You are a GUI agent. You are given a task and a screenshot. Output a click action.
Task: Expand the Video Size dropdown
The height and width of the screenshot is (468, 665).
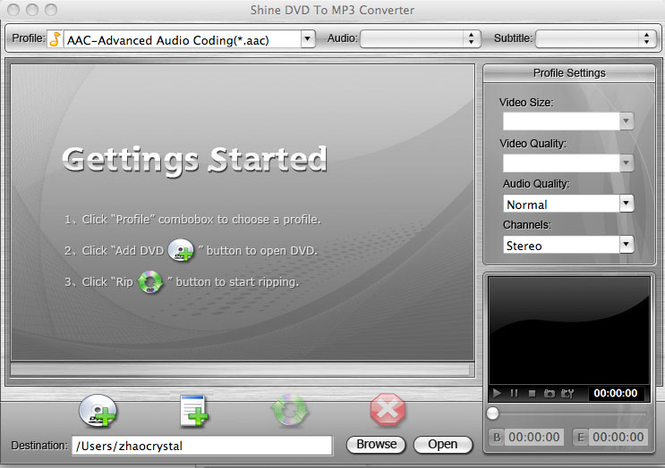click(x=626, y=121)
